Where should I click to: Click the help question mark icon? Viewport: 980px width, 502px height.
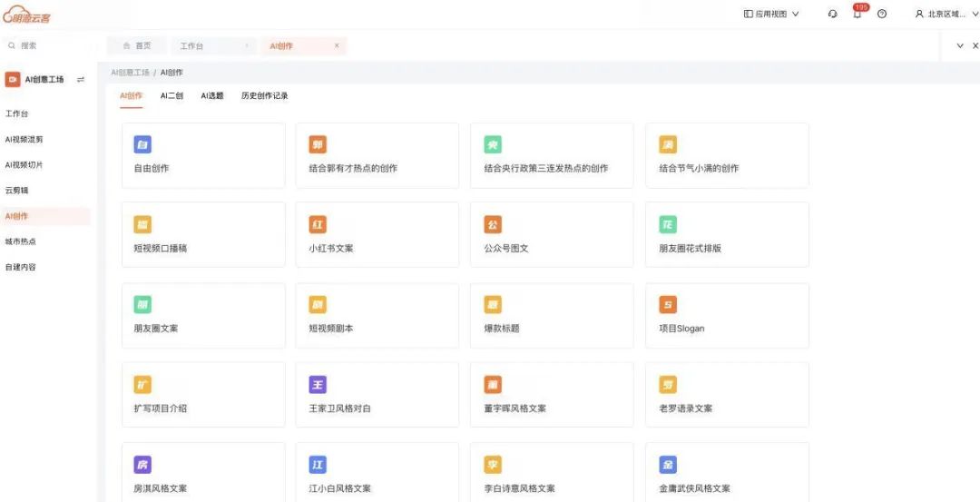point(882,15)
